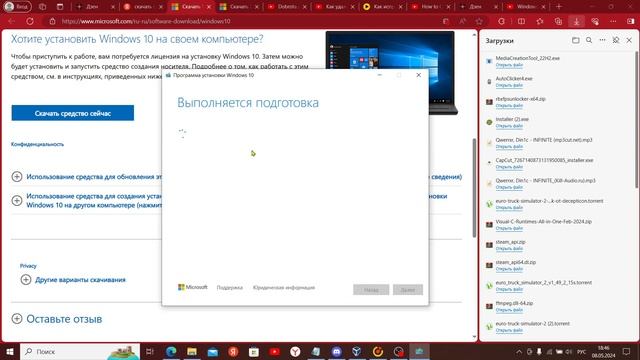Click Поддержка link in setup window
Screen dimensions: 640x360
coord(229,287)
